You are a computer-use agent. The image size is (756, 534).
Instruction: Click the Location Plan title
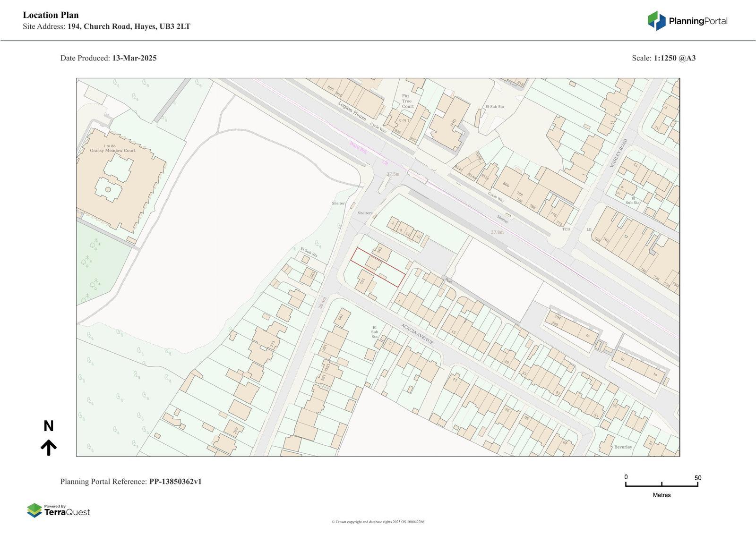tap(51, 15)
